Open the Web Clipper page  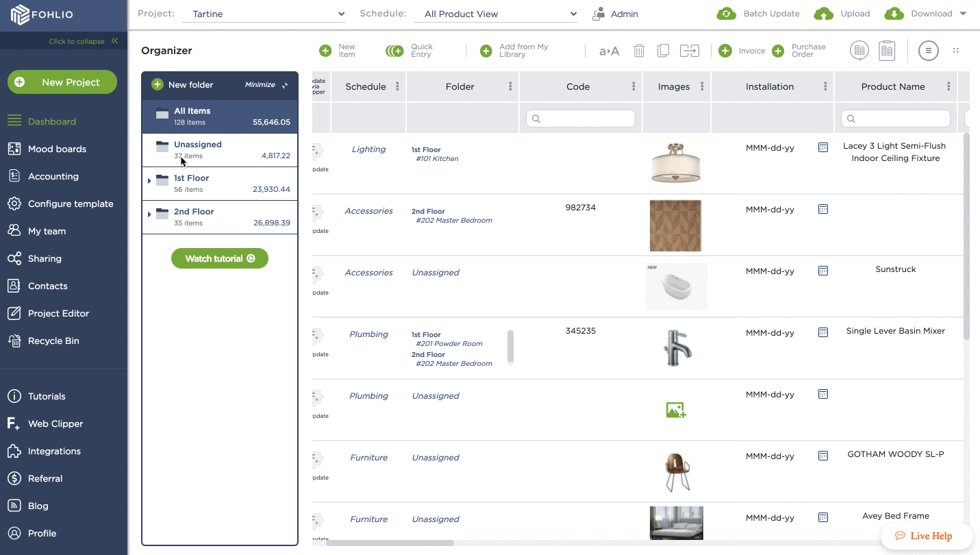[x=55, y=423]
